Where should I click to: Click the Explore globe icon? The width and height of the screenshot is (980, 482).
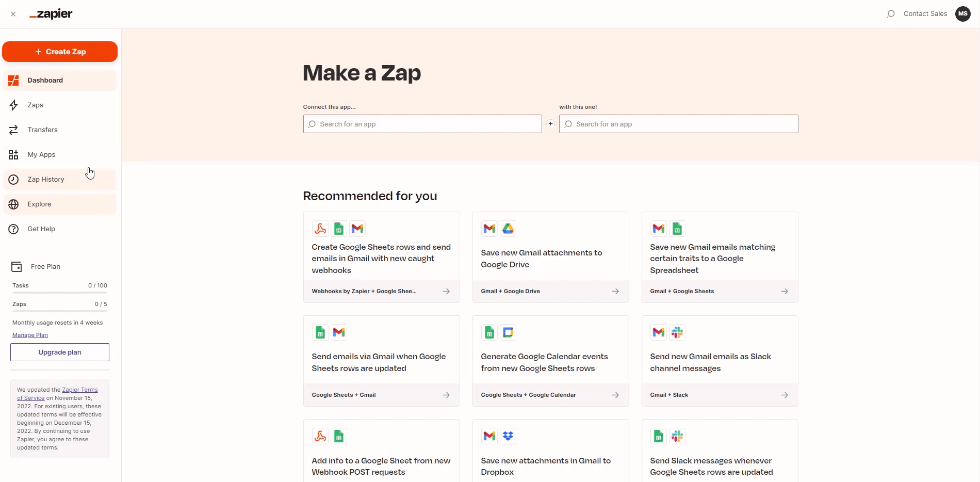[x=14, y=204]
